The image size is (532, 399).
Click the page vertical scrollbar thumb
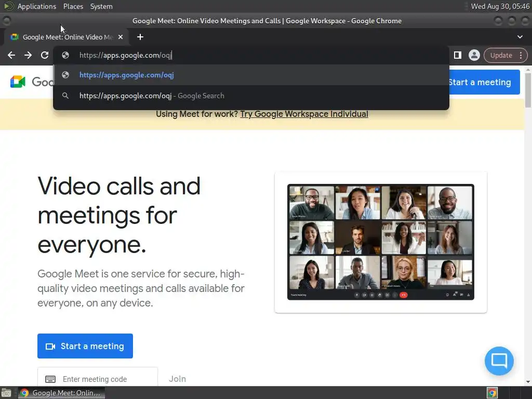[528, 90]
